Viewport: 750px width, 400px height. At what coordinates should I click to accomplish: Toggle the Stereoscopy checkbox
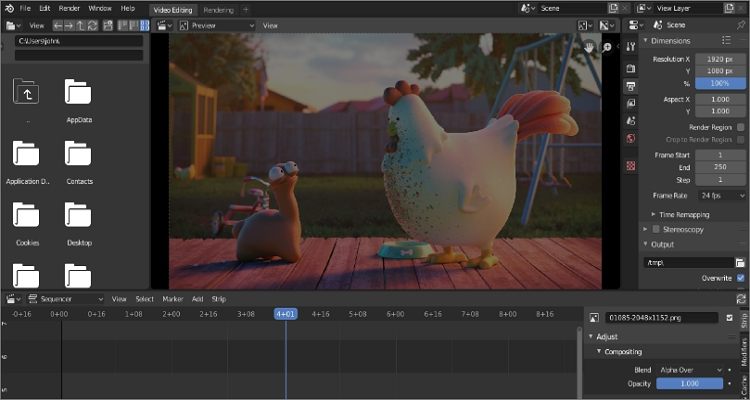pos(656,230)
